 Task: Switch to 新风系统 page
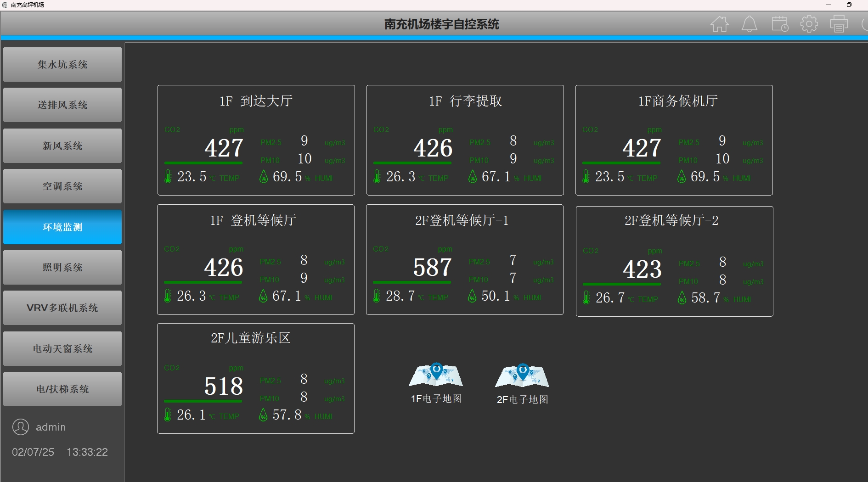coord(62,146)
